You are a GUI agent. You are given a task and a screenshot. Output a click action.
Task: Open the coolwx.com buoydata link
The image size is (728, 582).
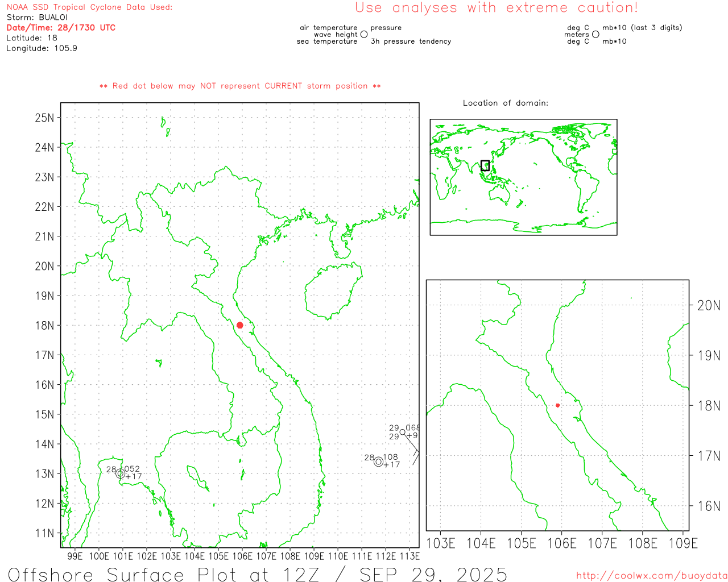coord(651,576)
